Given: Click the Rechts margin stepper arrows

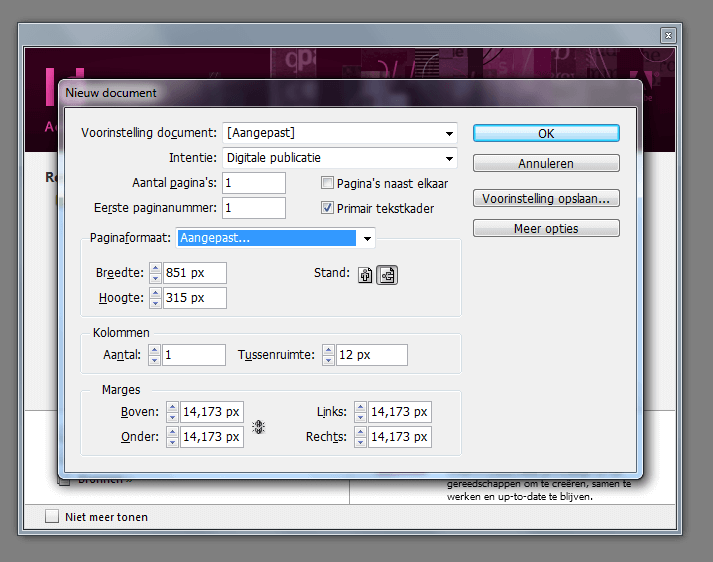Looking at the screenshot, I should 360,437.
